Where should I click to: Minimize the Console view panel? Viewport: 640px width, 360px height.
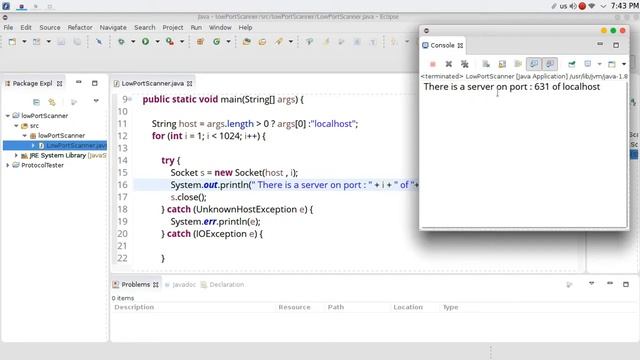pos(600,44)
